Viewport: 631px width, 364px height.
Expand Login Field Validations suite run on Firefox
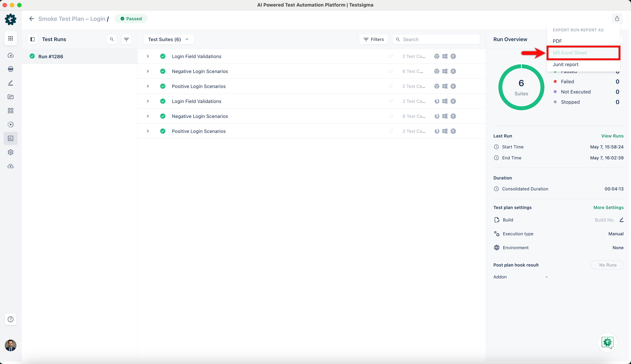(148, 101)
